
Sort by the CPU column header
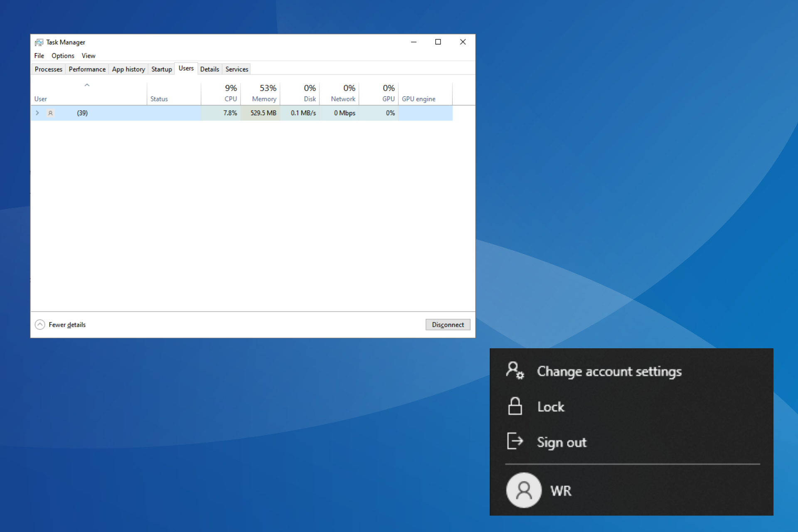(221, 94)
